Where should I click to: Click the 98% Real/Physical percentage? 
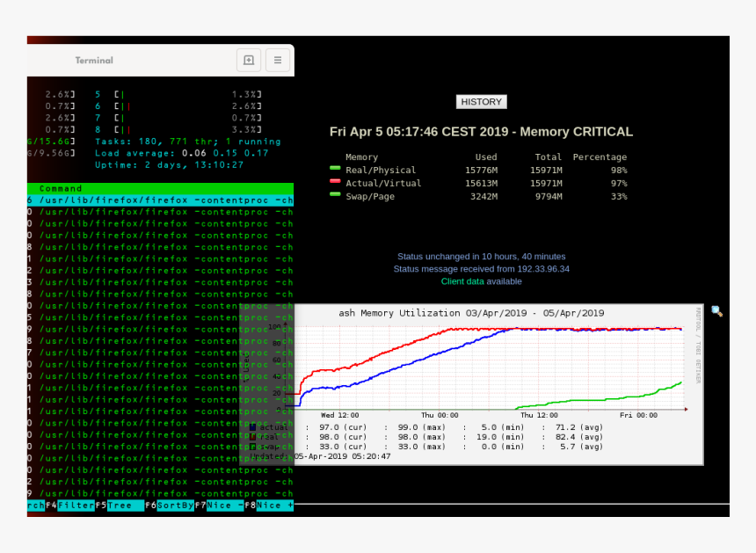click(619, 171)
